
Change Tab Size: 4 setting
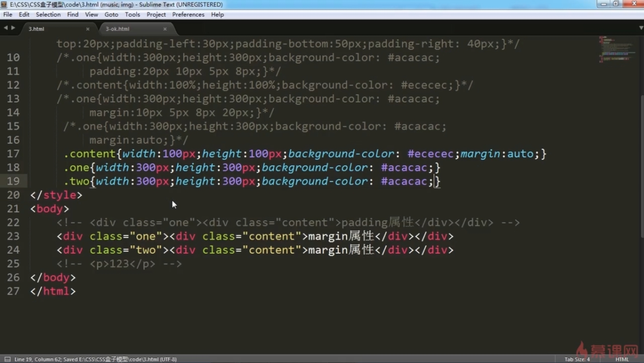click(577, 359)
